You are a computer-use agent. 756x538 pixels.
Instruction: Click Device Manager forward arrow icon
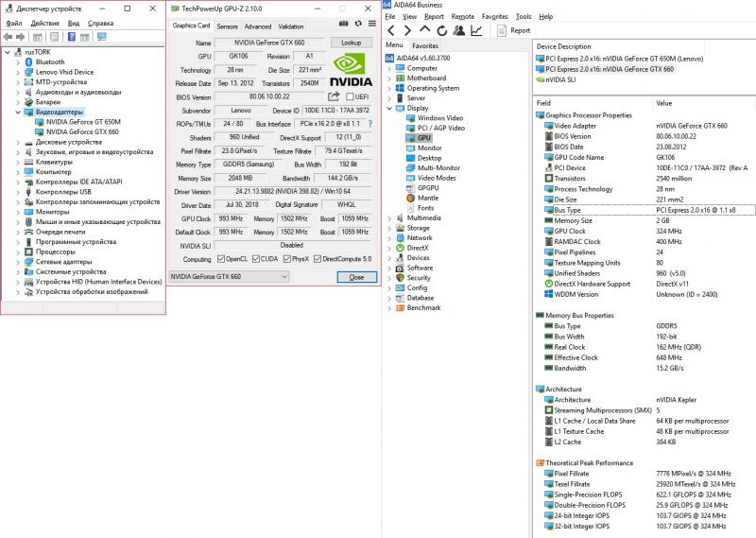[20, 37]
